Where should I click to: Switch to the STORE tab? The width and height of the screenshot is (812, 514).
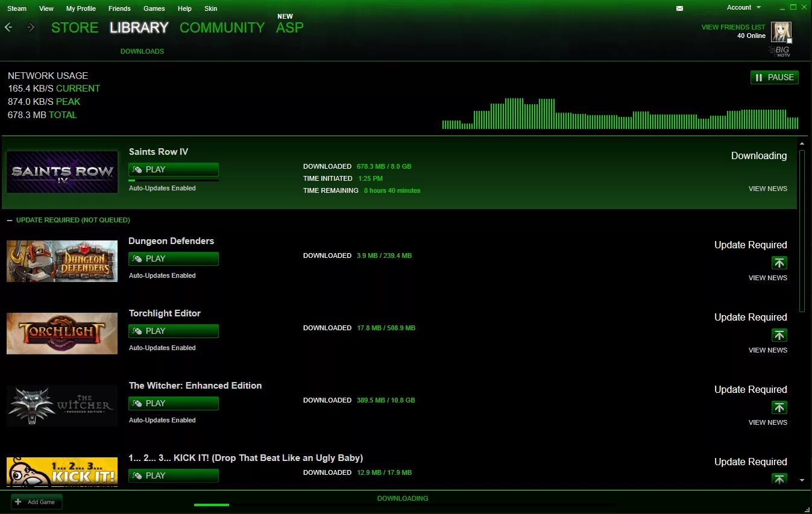coord(75,28)
